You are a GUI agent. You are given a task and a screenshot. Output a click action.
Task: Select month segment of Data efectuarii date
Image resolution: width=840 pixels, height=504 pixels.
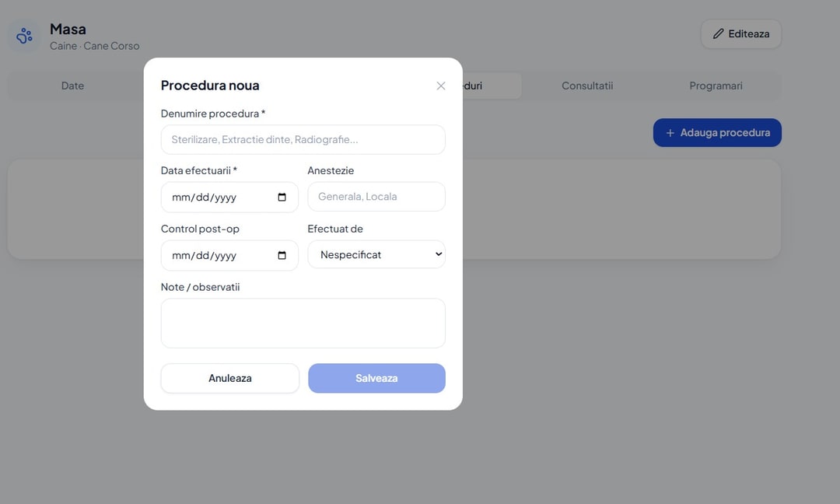181,197
